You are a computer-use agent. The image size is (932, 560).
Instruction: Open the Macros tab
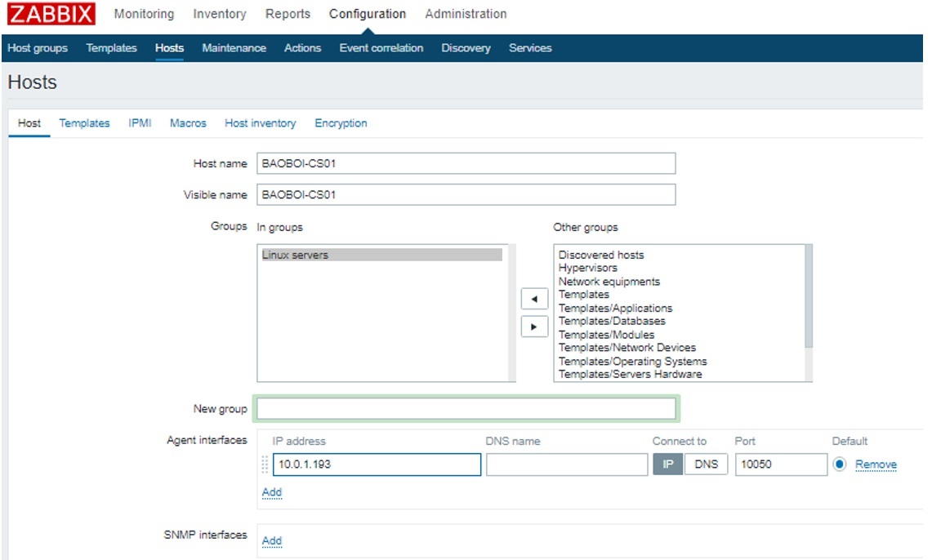(x=188, y=123)
